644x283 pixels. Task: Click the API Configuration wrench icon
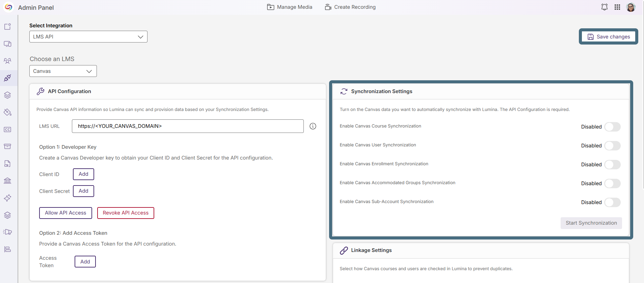41,91
